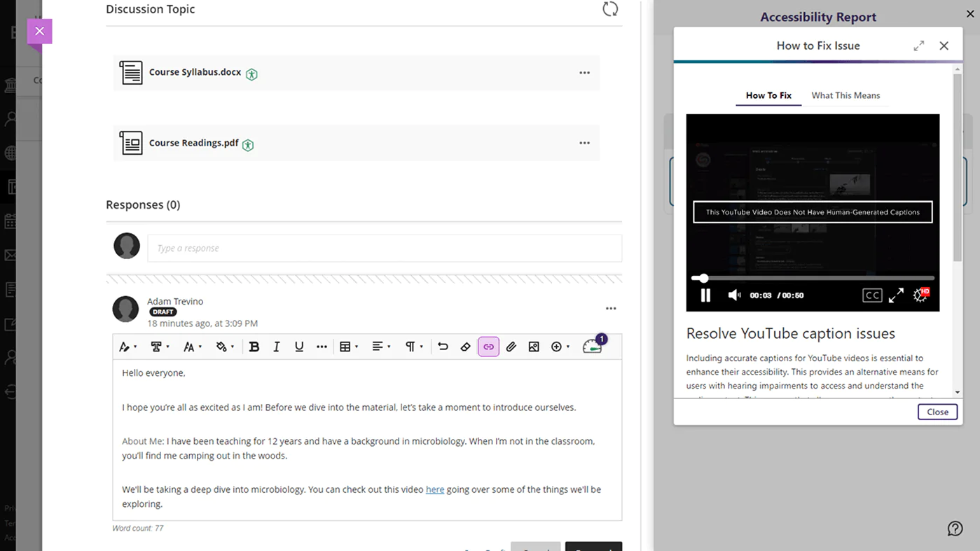This screenshot has height=551, width=980.
Task: Click the Type a response field
Action: [384, 248]
